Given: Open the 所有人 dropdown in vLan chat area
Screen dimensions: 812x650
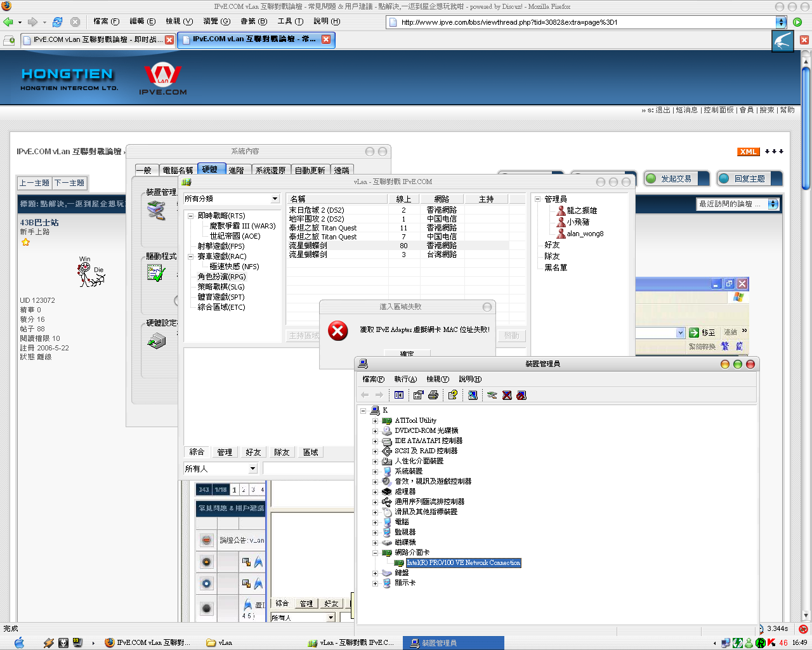Looking at the screenshot, I should click(252, 468).
